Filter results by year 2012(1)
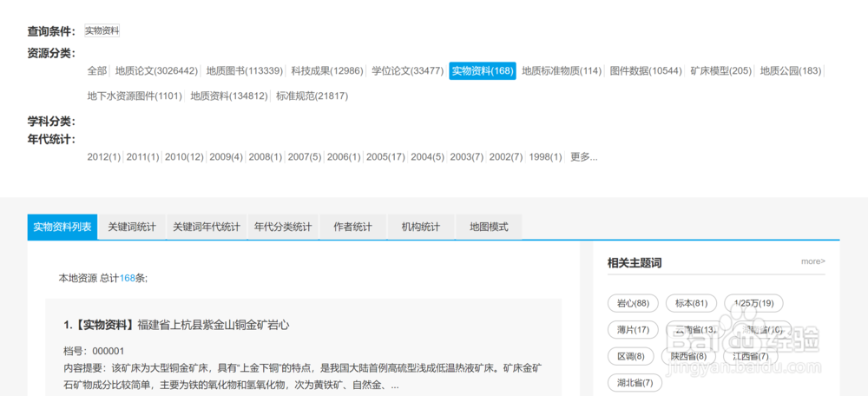The width and height of the screenshot is (868, 396). (103, 156)
